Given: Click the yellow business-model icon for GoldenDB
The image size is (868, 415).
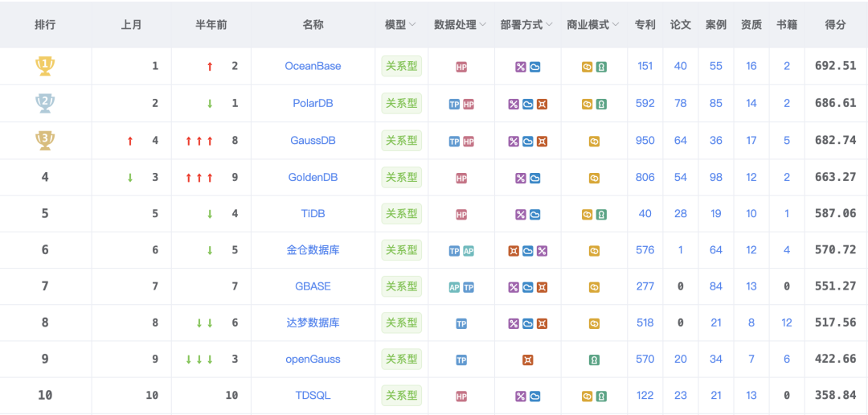Looking at the screenshot, I should [x=594, y=178].
